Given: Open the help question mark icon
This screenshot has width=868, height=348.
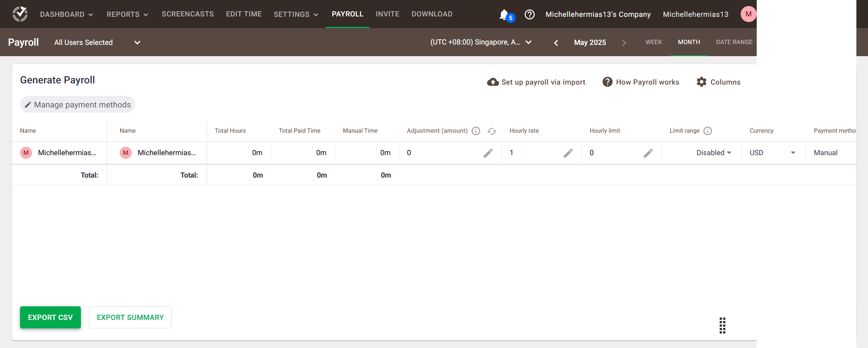Looking at the screenshot, I should [530, 14].
